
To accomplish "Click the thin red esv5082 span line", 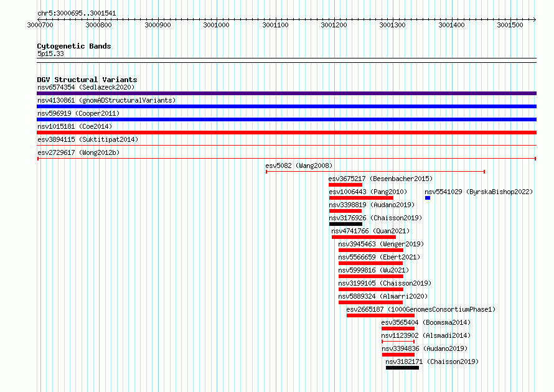I will (375, 172).
